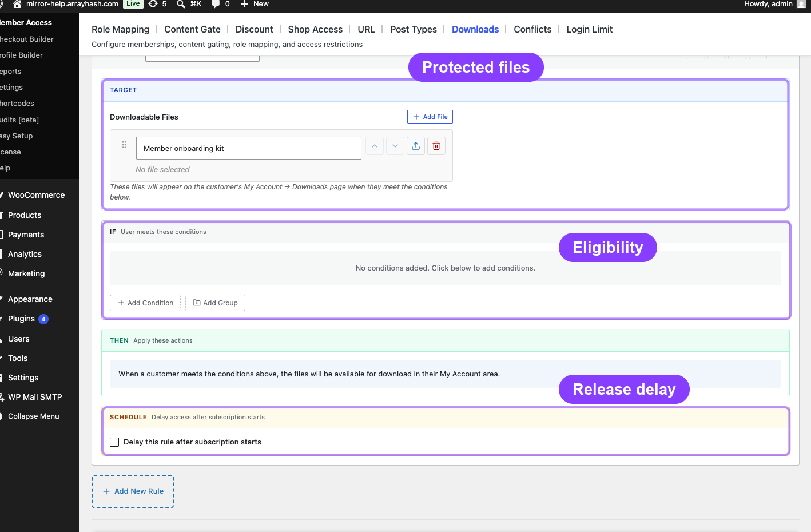Viewport: 811px width, 532px height.
Task: Select the URL tab
Action: pyautogui.click(x=366, y=29)
